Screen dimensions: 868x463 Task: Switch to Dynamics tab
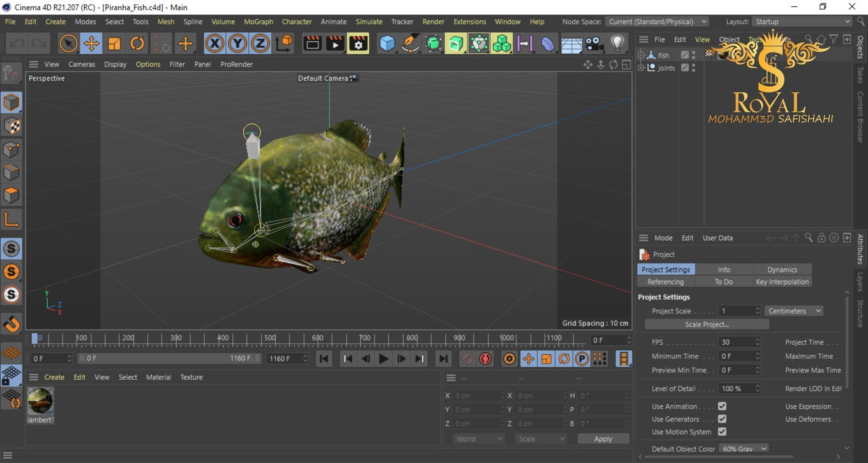tap(782, 269)
